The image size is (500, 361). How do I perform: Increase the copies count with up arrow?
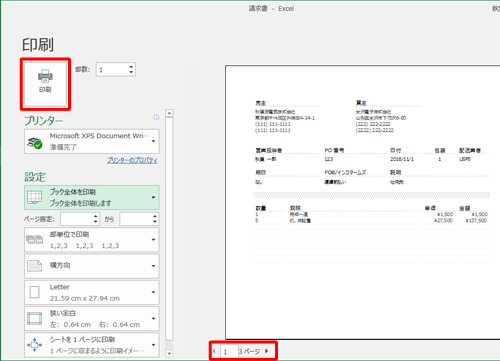tap(131, 66)
